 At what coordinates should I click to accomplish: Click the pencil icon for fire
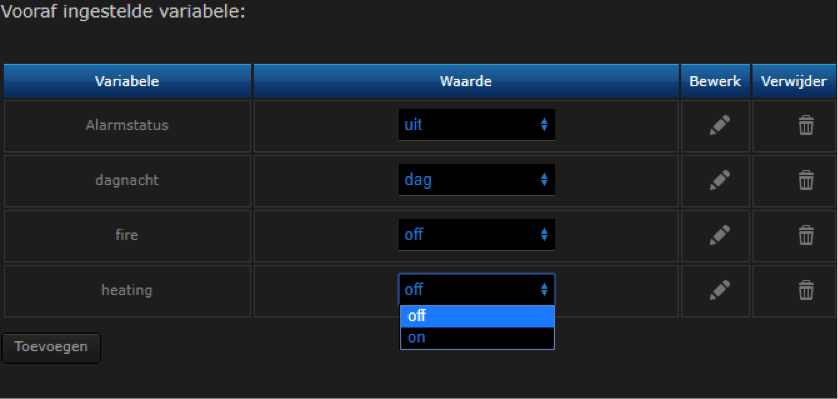(x=719, y=235)
